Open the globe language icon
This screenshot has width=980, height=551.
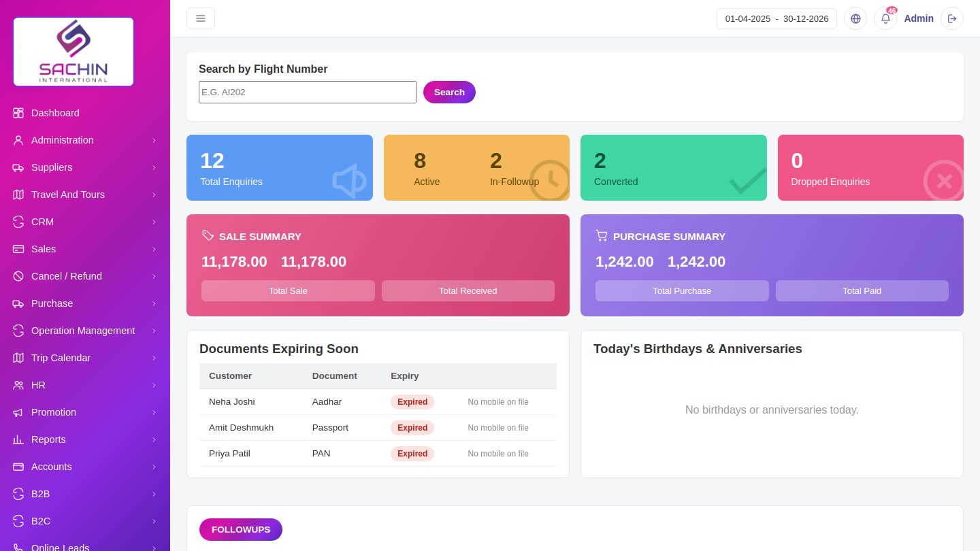pyautogui.click(x=855, y=18)
